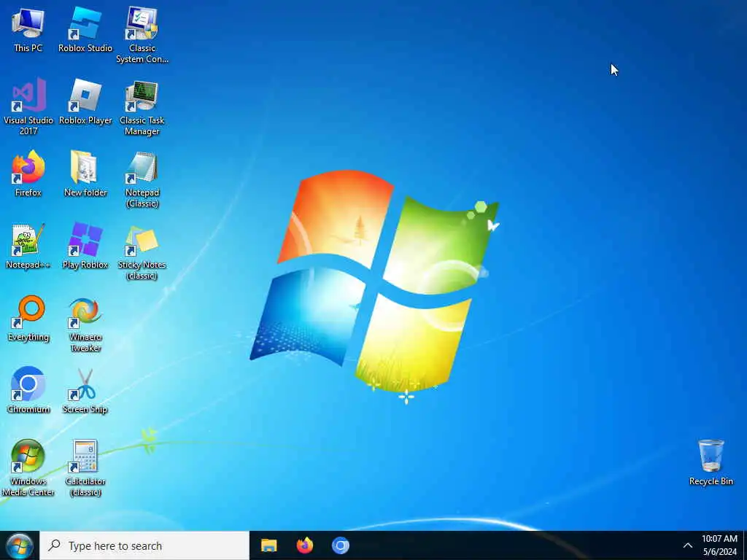The width and height of the screenshot is (747, 560).
Task: Launch Chromium from the taskbar
Action: pos(341,545)
